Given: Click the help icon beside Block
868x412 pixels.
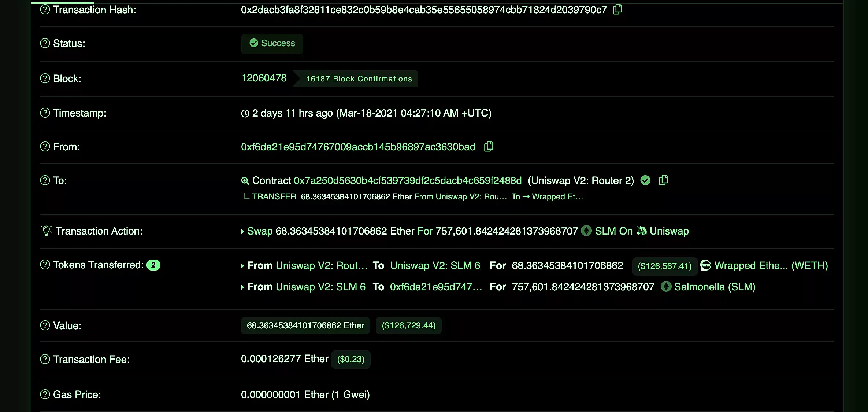Looking at the screenshot, I should click(45, 78).
